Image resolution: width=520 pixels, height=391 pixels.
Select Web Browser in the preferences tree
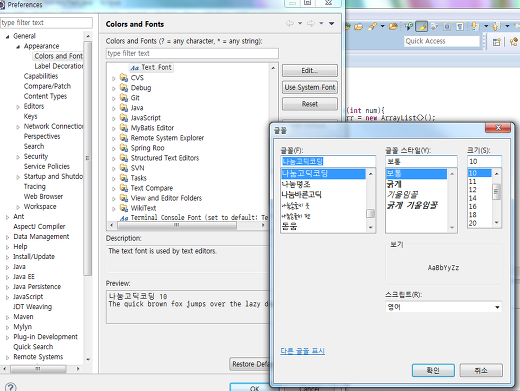click(x=43, y=196)
